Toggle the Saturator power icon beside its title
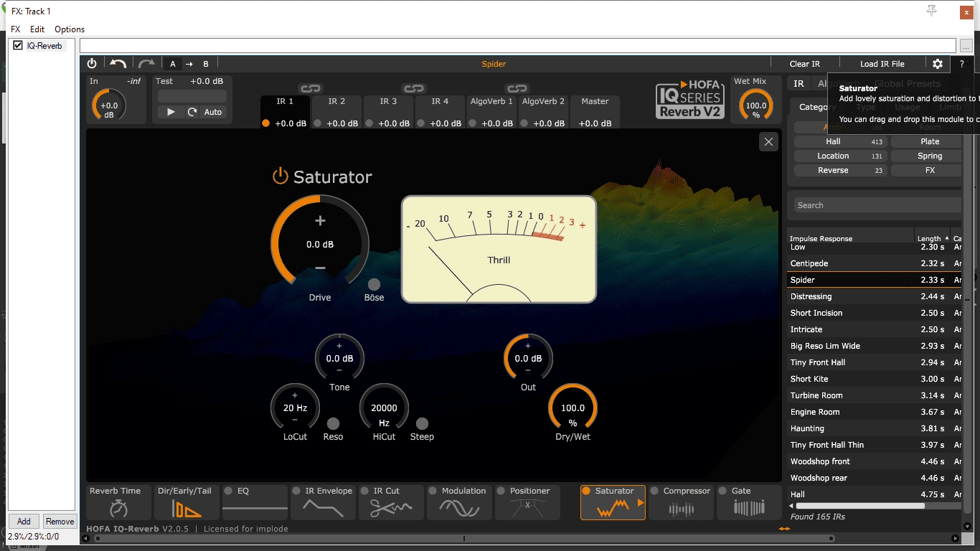The image size is (980, 551). tap(280, 176)
